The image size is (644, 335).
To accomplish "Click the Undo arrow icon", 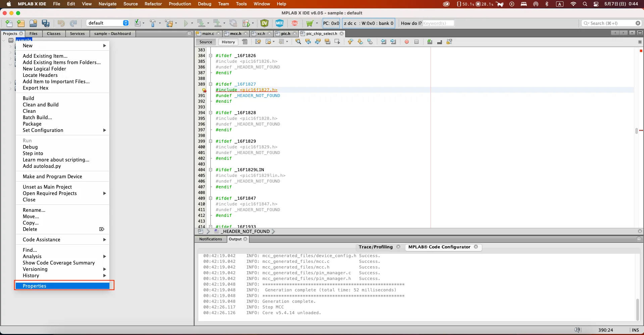I will 61,23.
